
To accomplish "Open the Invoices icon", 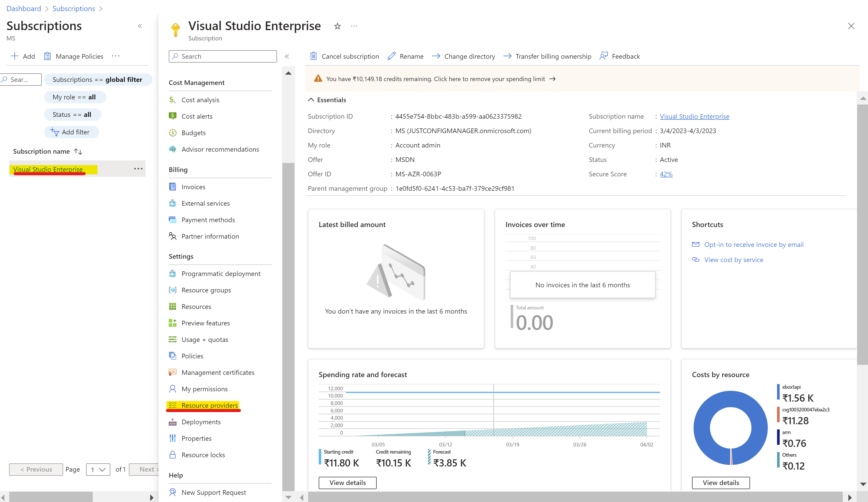I will click(173, 187).
